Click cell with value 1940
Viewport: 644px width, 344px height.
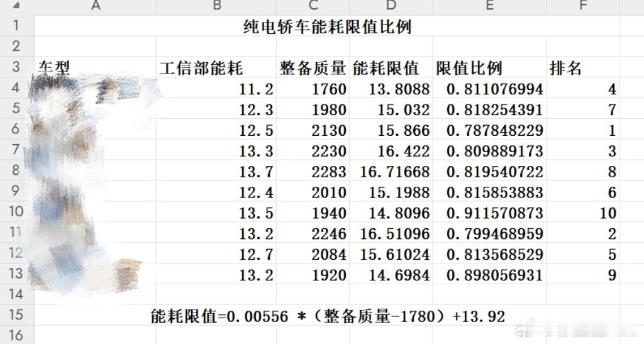pyautogui.click(x=313, y=213)
